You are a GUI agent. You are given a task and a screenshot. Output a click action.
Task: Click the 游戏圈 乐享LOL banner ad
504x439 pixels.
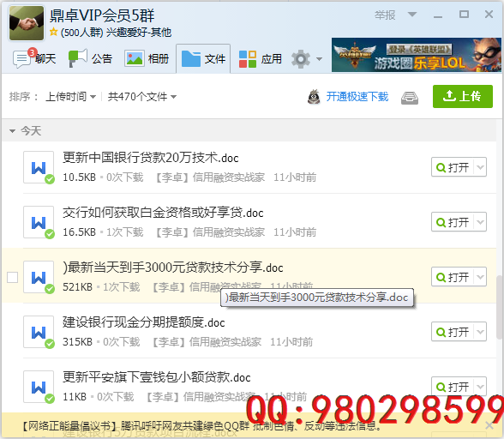(417, 55)
